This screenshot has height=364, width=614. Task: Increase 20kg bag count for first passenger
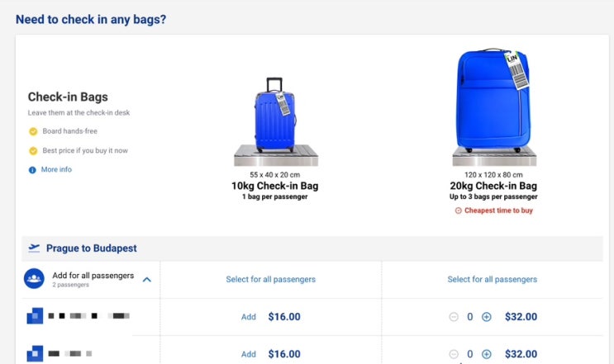pos(487,317)
